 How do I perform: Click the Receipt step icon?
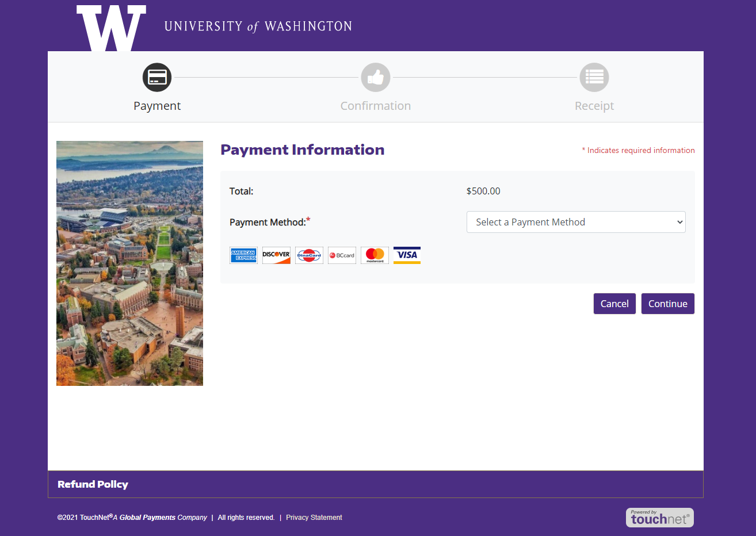pos(594,77)
